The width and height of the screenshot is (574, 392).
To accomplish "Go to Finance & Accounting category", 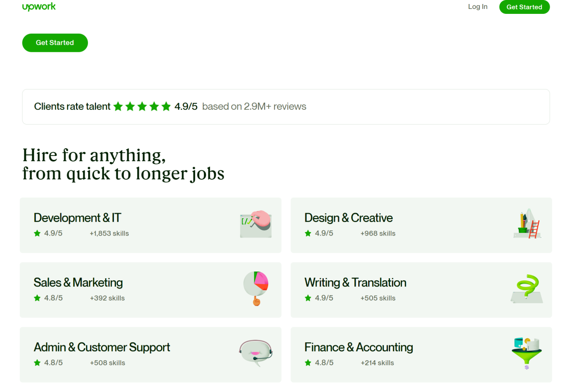I will pyautogui.click(x=358, y=347).
